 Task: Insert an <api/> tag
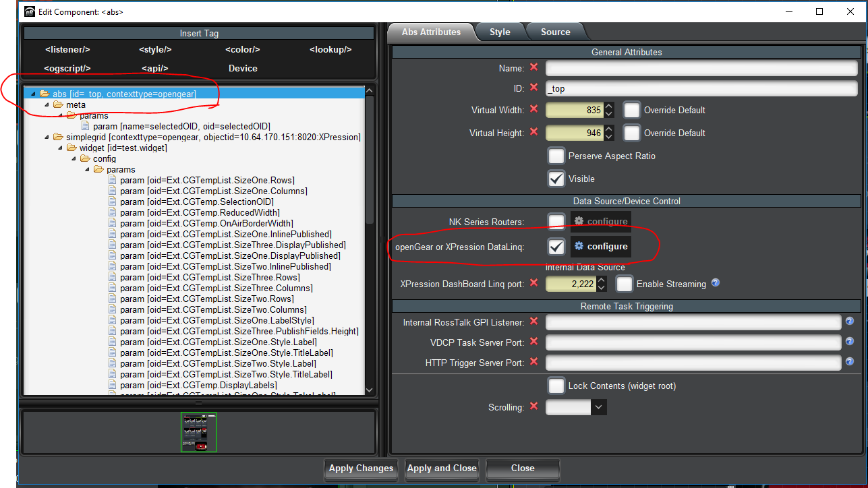click(155, 68)
